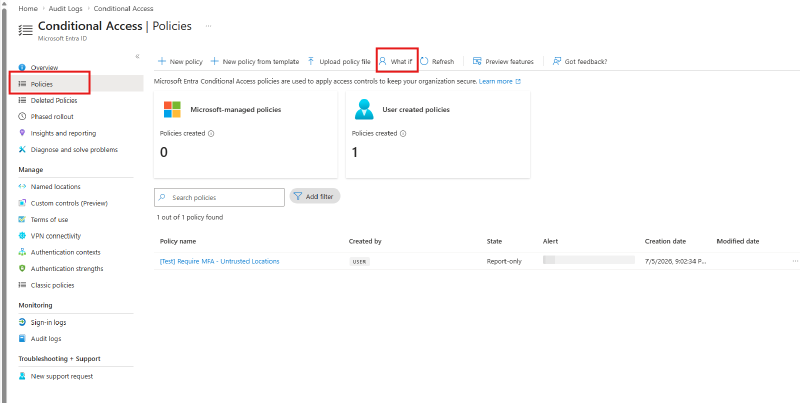The width and height of the screenshot is (800, 403).
Task: Click the Search policies input field
Action: pos(219,197)
